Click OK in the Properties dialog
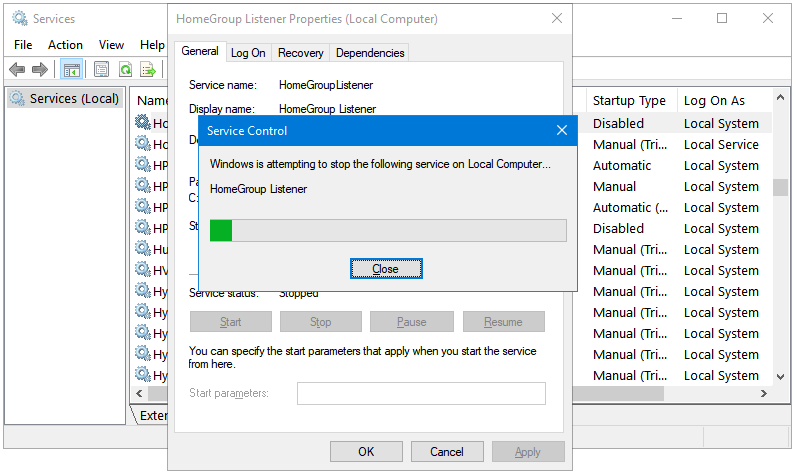The width and height of the screenshot is (797, 475). point(366,452)
